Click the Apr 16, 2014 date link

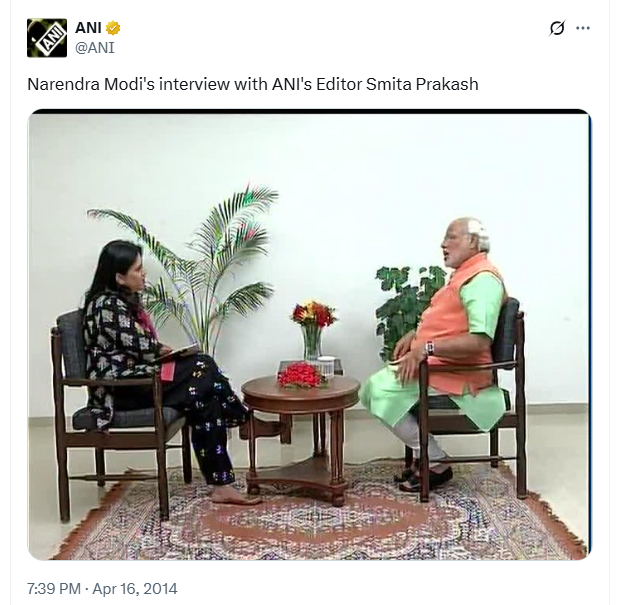135,588
